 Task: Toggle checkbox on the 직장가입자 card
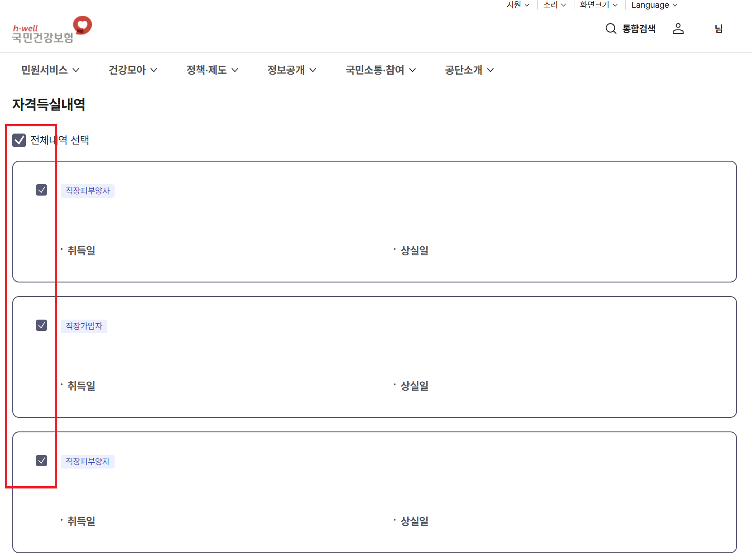41,325
